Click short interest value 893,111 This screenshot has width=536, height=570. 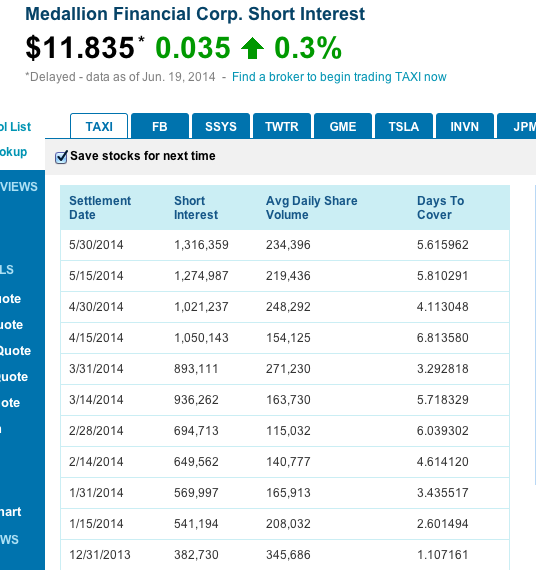[196, 369]
